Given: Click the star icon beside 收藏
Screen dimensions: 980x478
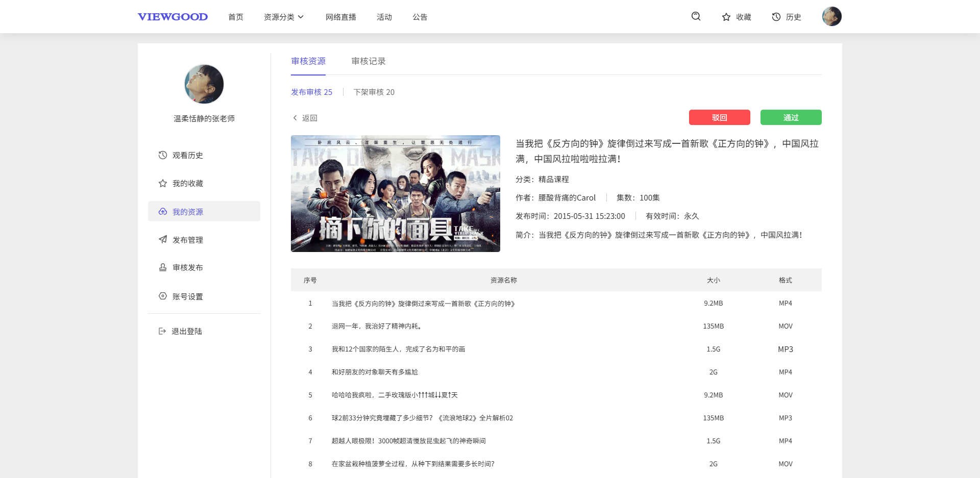Looking at the screenshot, I should (x=726, y=17).
